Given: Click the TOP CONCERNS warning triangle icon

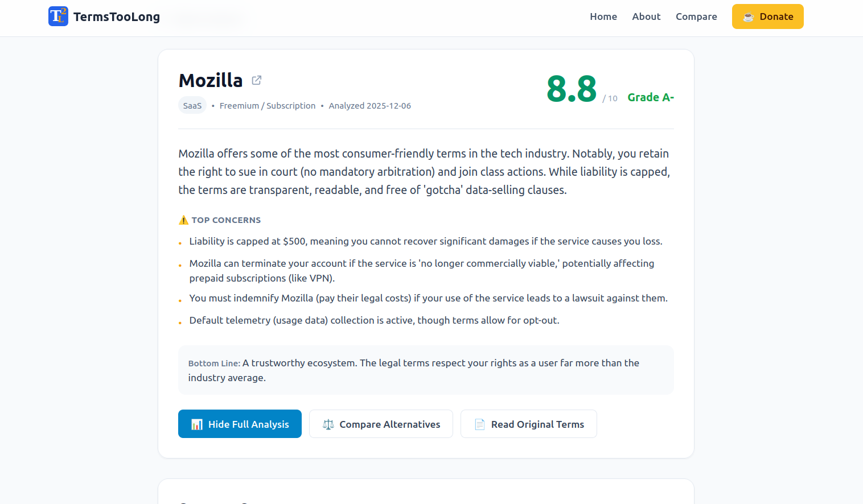Looking at the screenshot, I should point(183,220).
